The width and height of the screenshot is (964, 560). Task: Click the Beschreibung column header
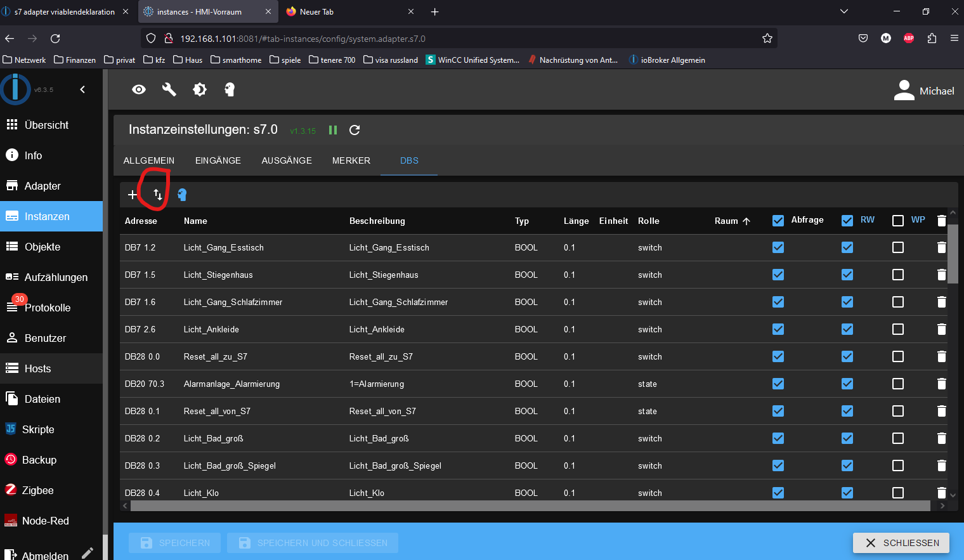(377, 221)
